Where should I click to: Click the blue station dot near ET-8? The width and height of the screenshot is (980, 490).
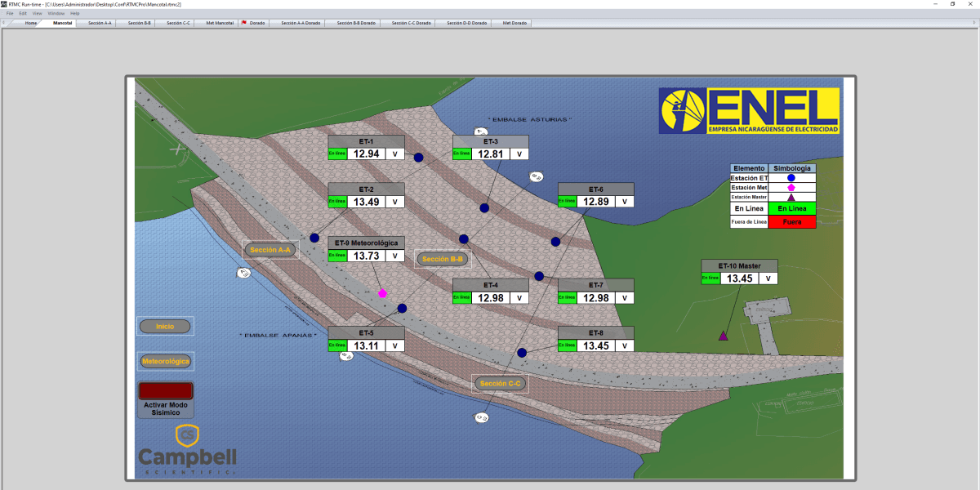click(x=522, y=352)
